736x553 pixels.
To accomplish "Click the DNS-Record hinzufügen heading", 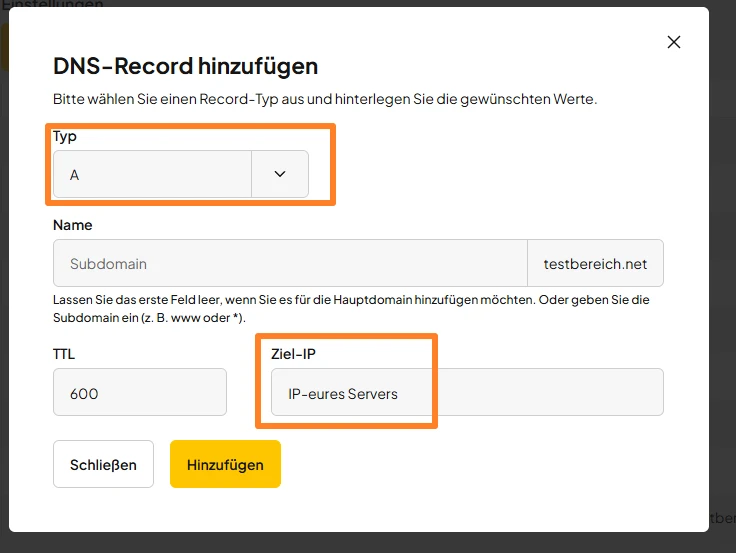I will pos(185,66).
